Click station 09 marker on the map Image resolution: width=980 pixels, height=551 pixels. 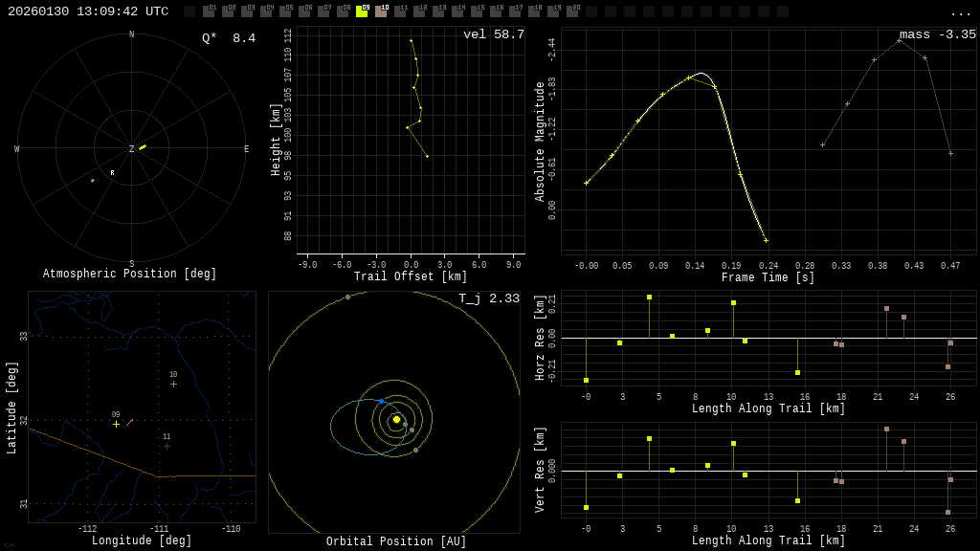coord(116,424)
